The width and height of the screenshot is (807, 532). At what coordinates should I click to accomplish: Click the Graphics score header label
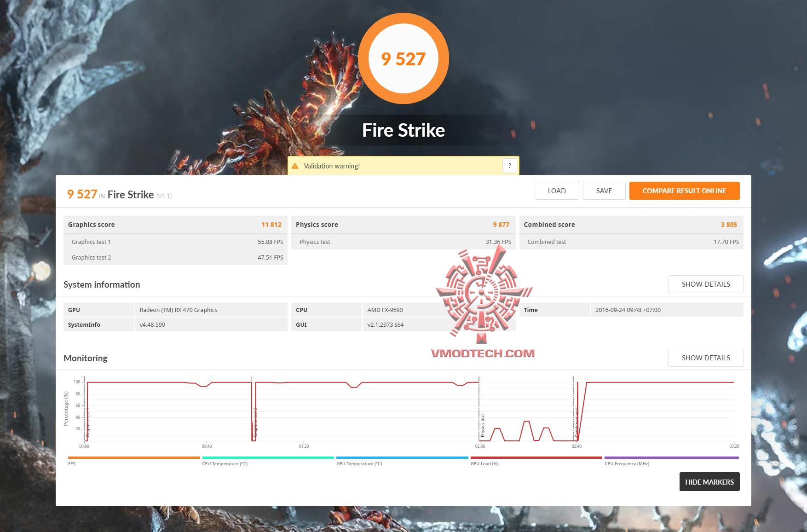pos(92,225)
